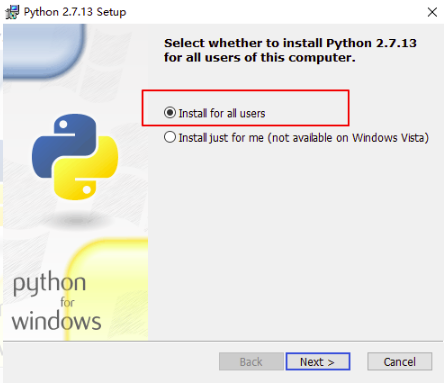Click the blue snake's eye in the logo

[63, 124]
